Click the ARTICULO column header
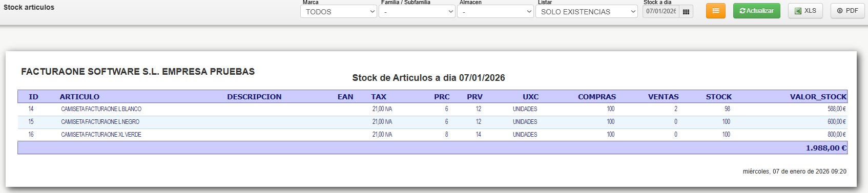Image resolution: width=868 pixels, height=193 pixels. coord(79,97)
